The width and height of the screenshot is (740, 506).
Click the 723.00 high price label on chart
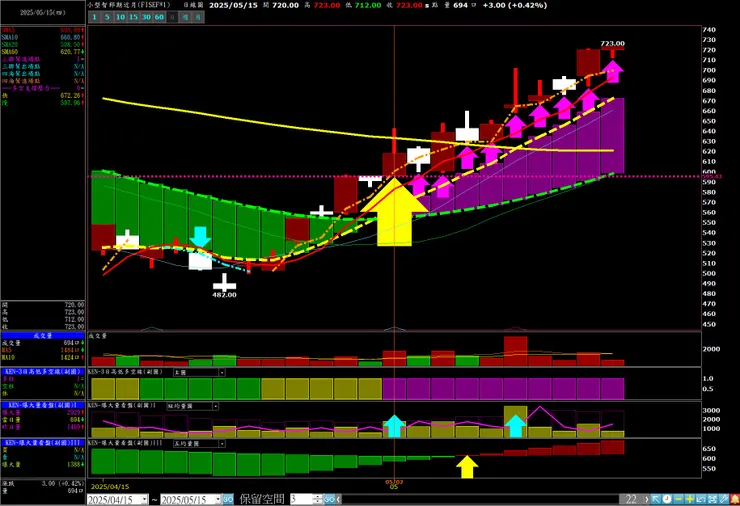pos(612,43)
